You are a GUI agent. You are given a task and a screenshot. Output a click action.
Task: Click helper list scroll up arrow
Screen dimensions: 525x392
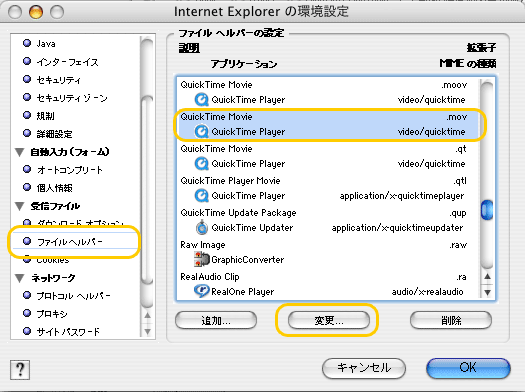point(488,277)
